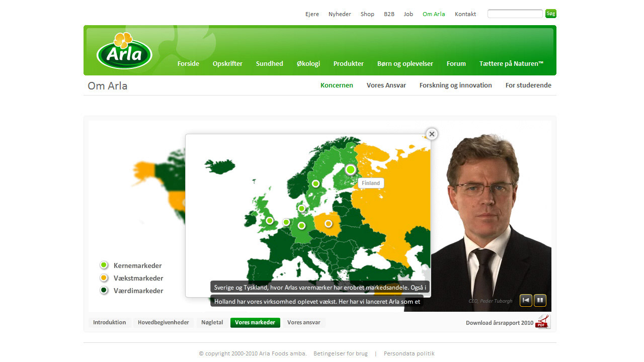644x362 pixels.
Task: Open the Om Arla top link
Action: tap(434, 14)
